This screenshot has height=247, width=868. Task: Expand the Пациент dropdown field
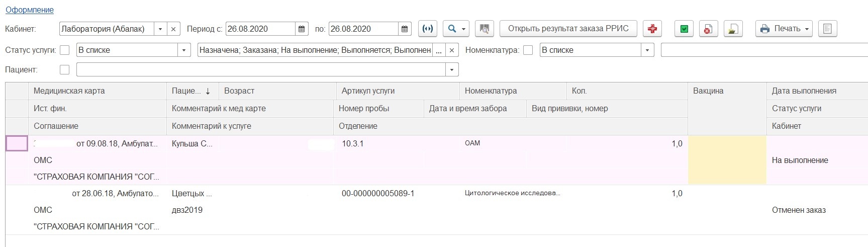(x=452, y=69)
